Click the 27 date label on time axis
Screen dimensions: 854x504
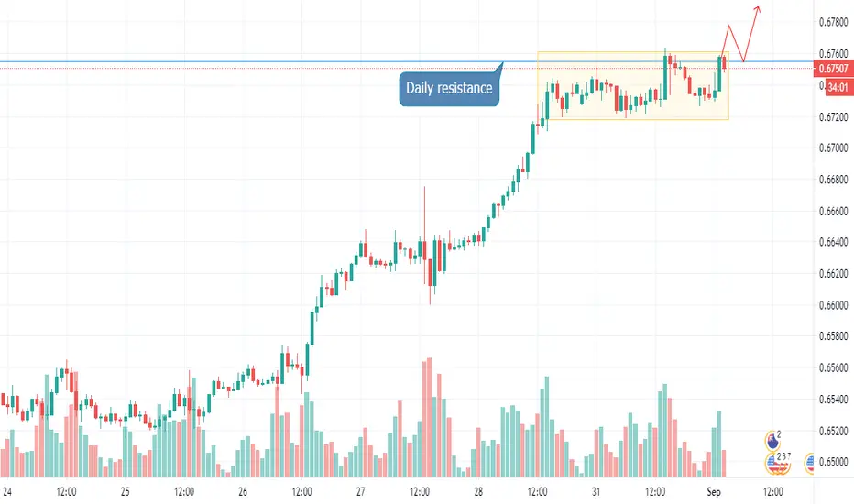pos(360,491)
